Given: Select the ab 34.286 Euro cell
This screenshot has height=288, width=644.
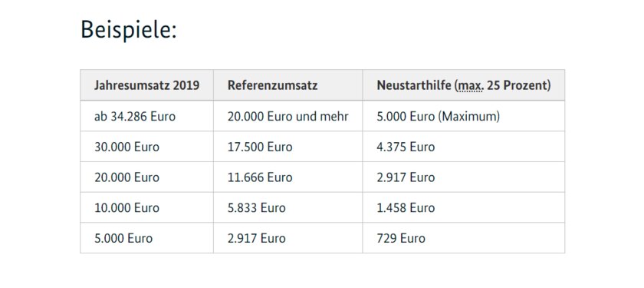Looking at the screenshot, I should tap(147, 116).
